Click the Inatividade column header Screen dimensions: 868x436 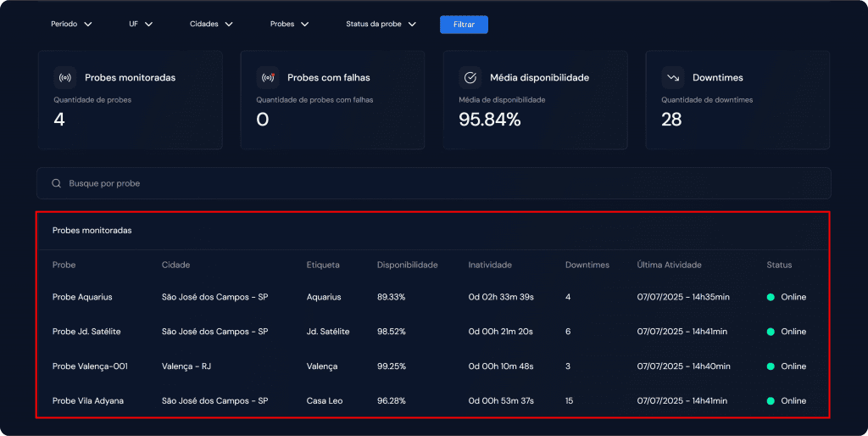tap(490, 265)
